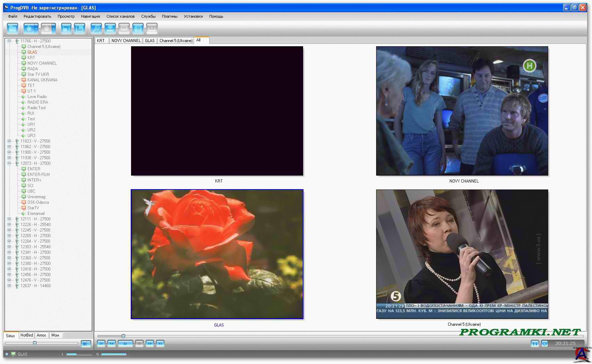The image size is (592, 364).
Task: Expand the 11823 - V - 27500 transponder
Action: tap(9, 141)
